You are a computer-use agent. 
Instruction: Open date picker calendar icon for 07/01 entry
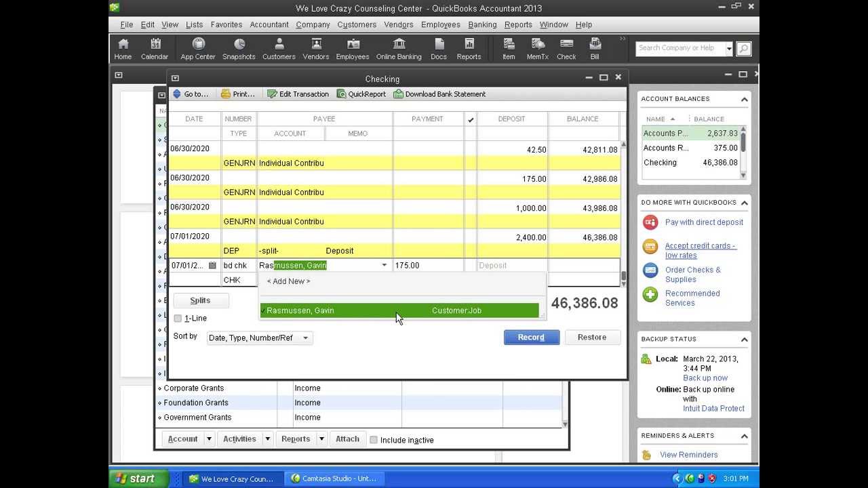click(212, 266)
